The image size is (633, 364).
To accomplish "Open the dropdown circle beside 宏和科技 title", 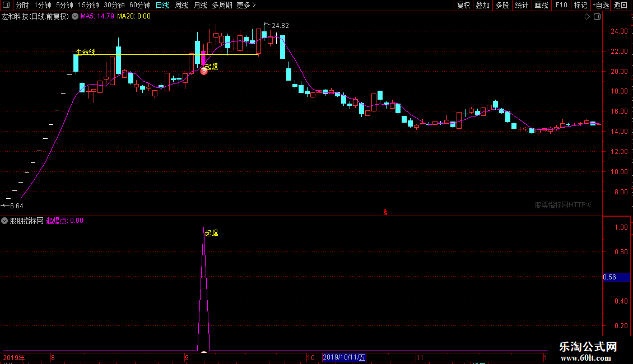I will click(75, 16).
